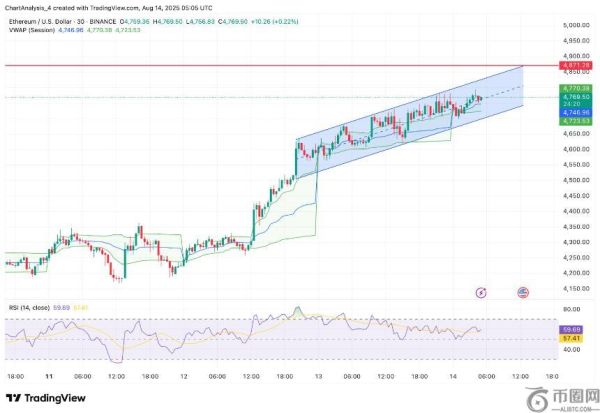Click the 5,000.00 price axis value
This screenshot has width=600, height=413.
click(x=576, y=25)
